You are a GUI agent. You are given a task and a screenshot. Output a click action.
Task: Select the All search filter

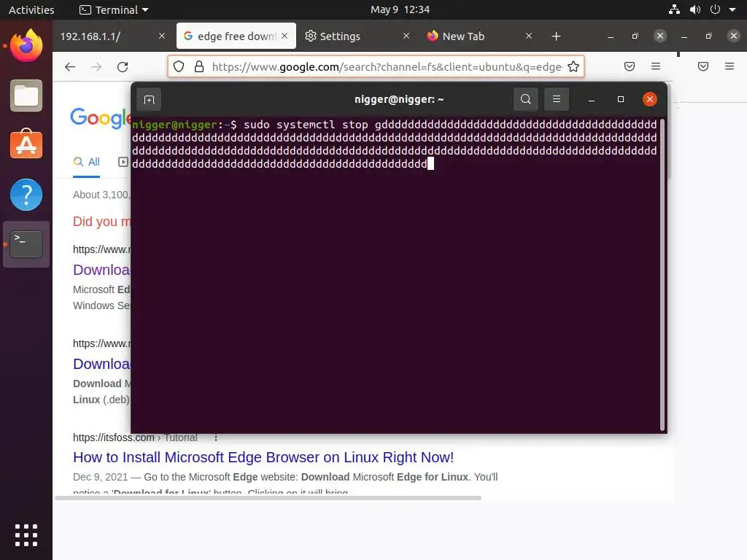(x=86, y=162)
